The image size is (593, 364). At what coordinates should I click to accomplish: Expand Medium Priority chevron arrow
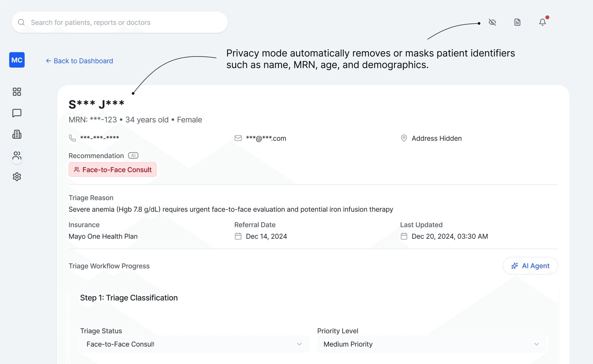[536, 344]
